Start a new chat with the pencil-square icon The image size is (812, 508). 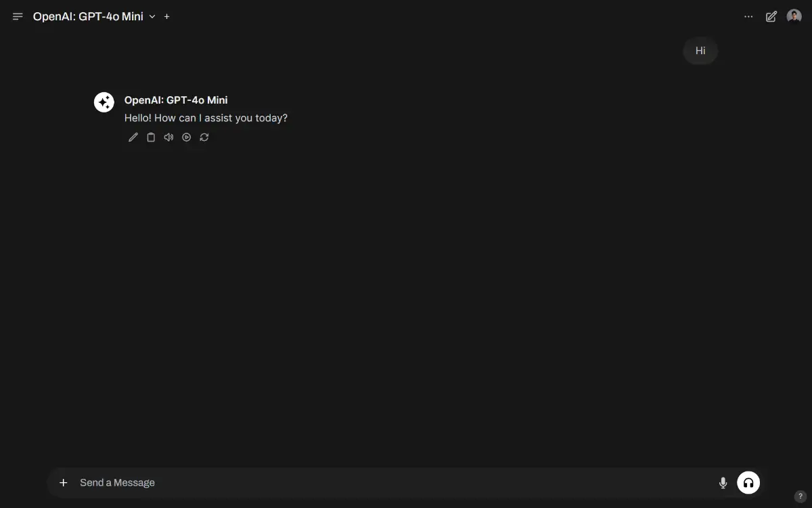771,16
